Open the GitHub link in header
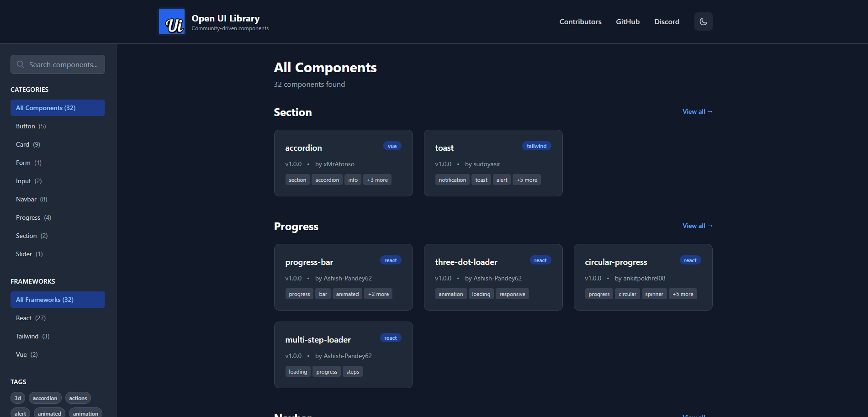This screenshot has width=868, height=417. (627, 21)
